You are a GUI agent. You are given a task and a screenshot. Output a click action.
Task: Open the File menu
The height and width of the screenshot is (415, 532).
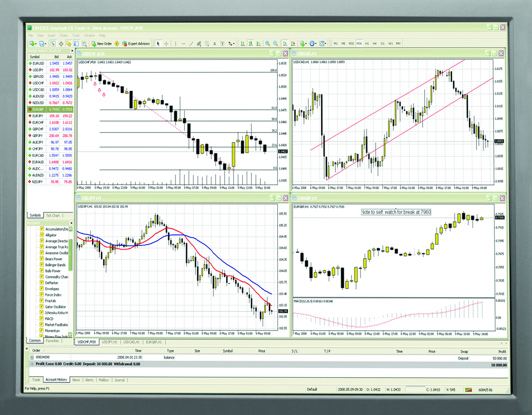[30, 36]
